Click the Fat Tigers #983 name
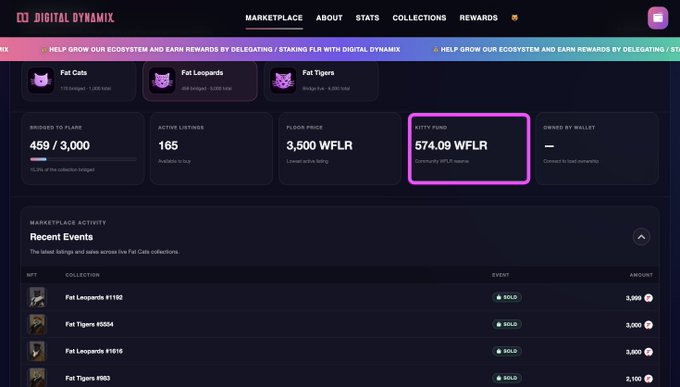Screen dimensions: 680x387 pos(88,378)
